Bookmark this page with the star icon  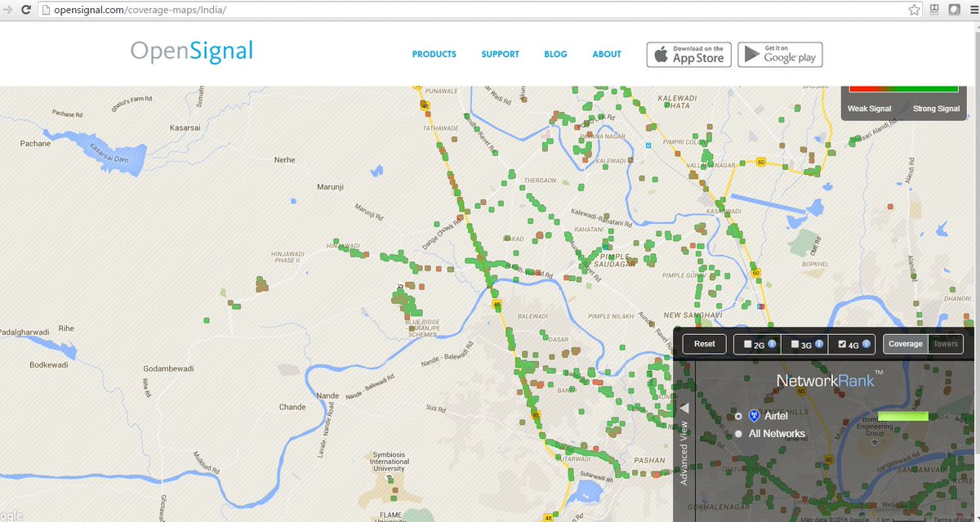pyautogui.click(x=915, y=11)
